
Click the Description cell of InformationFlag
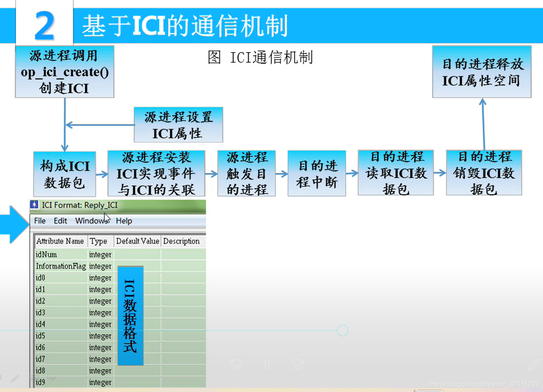[x=184, y=266]
